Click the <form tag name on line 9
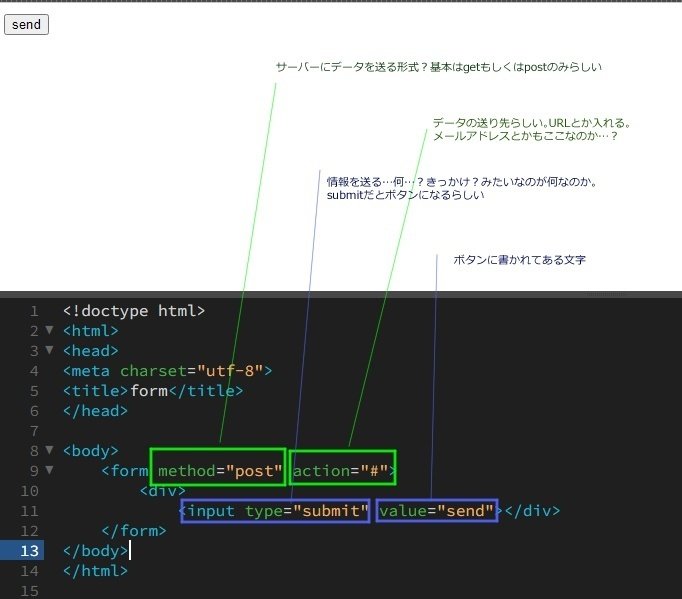Viewport: 682px width, 599px height. 124,471
